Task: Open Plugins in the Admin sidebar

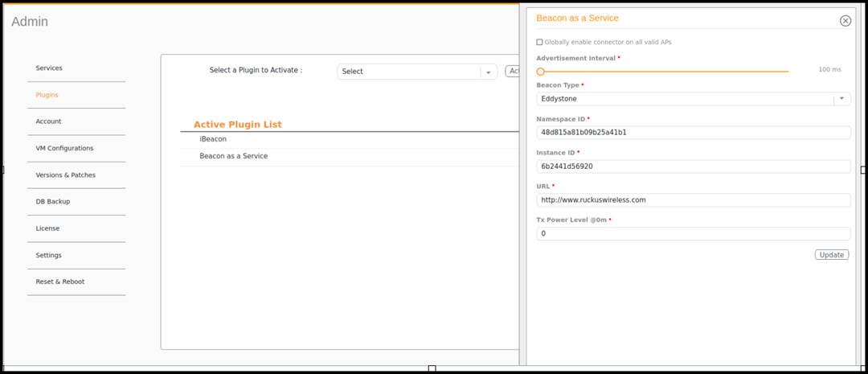Action: [x=47, y=95]
